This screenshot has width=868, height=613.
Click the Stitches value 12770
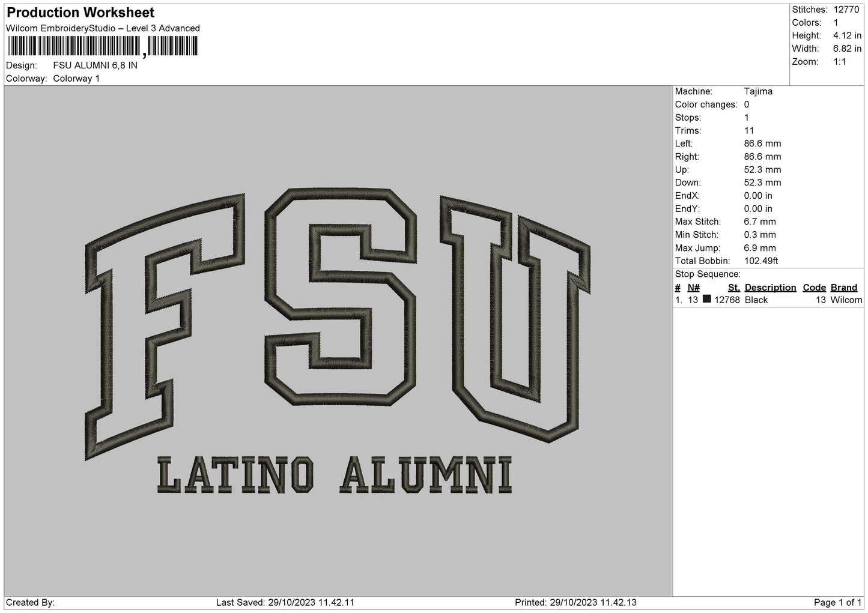click(848, 10)
